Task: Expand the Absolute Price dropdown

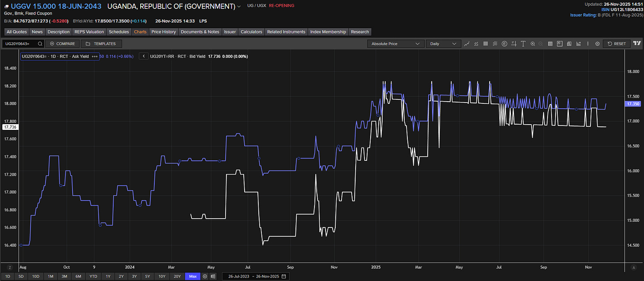Action: tap(395, 44)
